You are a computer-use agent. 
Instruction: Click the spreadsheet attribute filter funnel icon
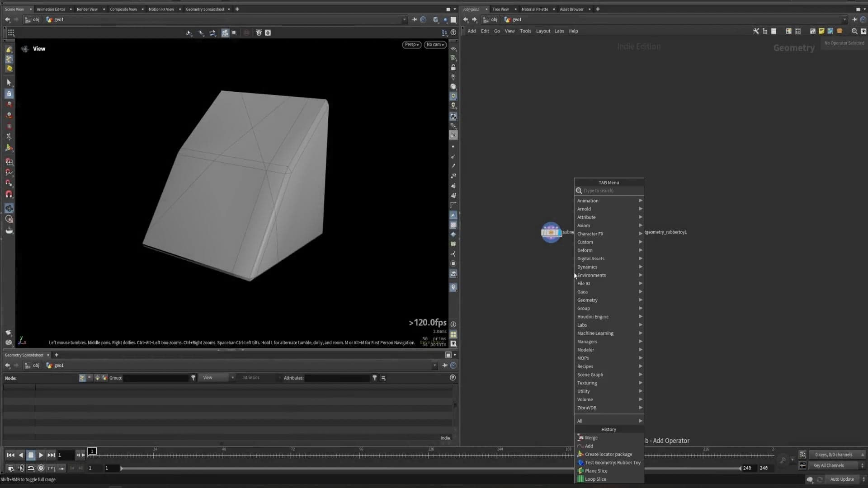click(375, 378)
